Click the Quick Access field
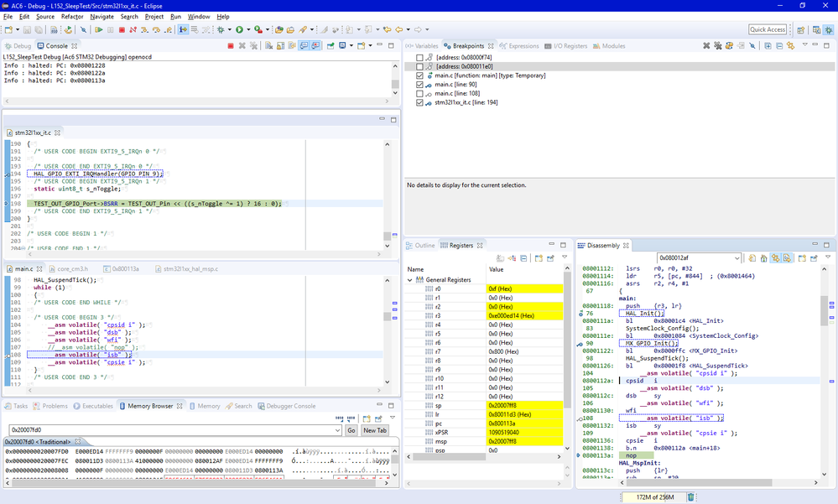The width and height of the screenshot is (838, 504). (768, 29)
